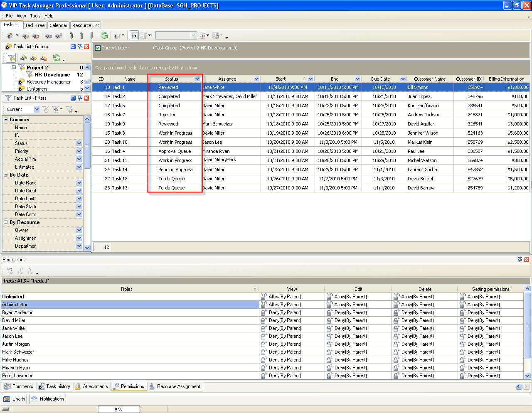Collapse the By Date filter section
This screenshot has height=413, width=532.
coord(6,175)
